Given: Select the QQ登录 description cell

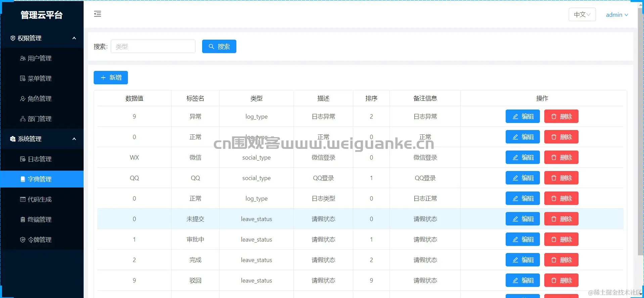Looking at the screenshot, I should (x=323, y=178).
